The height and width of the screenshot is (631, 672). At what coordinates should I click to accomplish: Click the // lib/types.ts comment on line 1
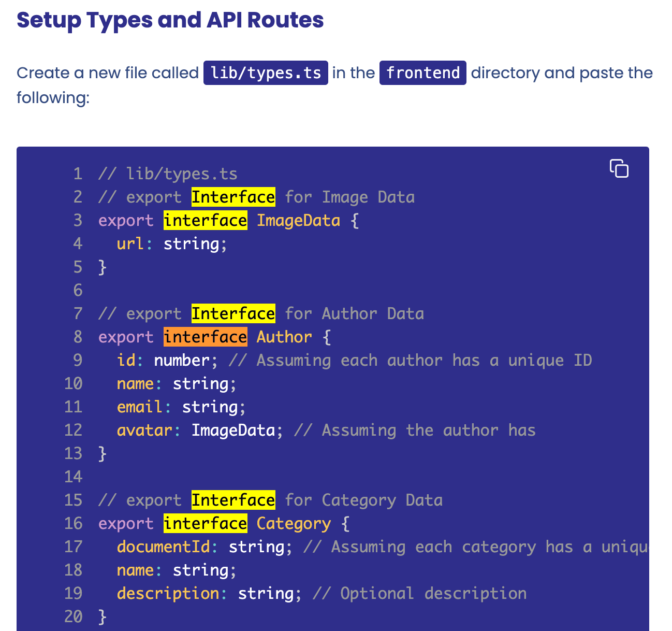[x=168, y=174]
